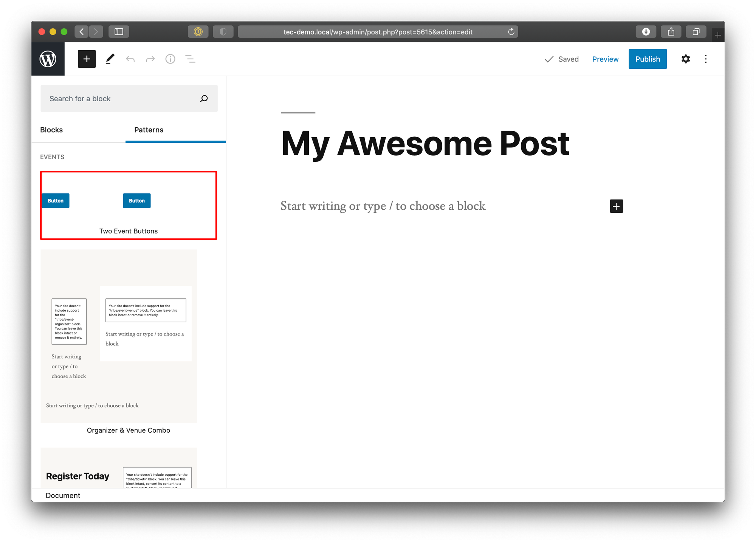Toggle the content blocker shield in the address bar

pos(223,32)
